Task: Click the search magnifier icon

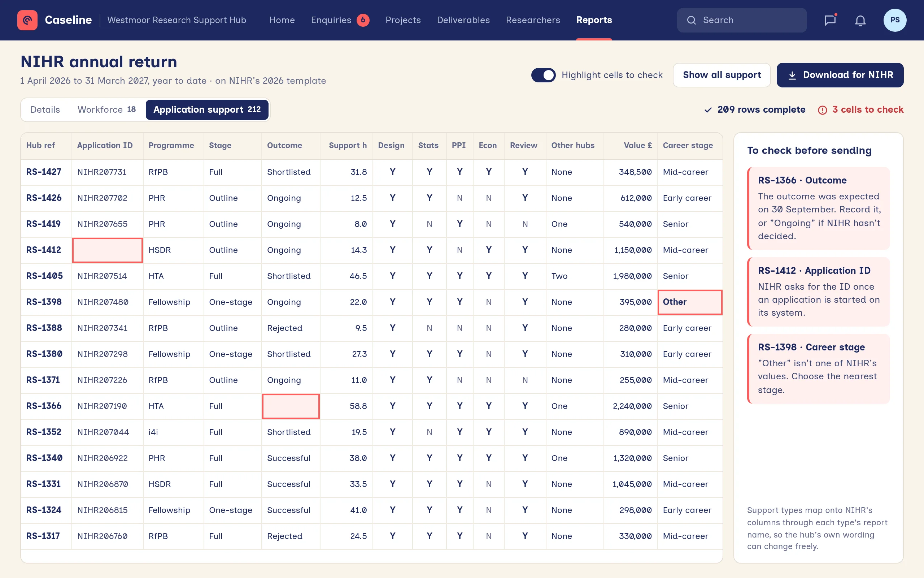Action: pos(692,20)
